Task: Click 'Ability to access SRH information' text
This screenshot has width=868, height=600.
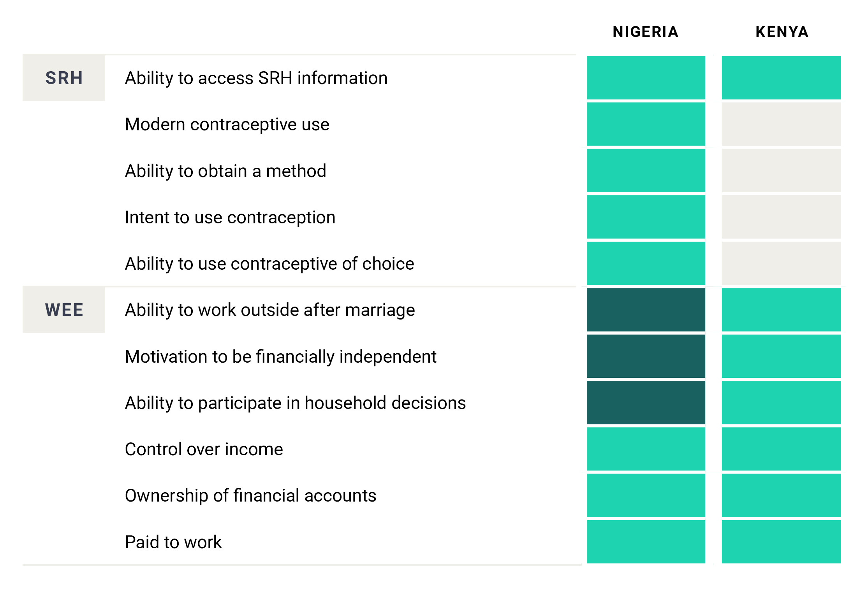Action: [x=256, y=78]
